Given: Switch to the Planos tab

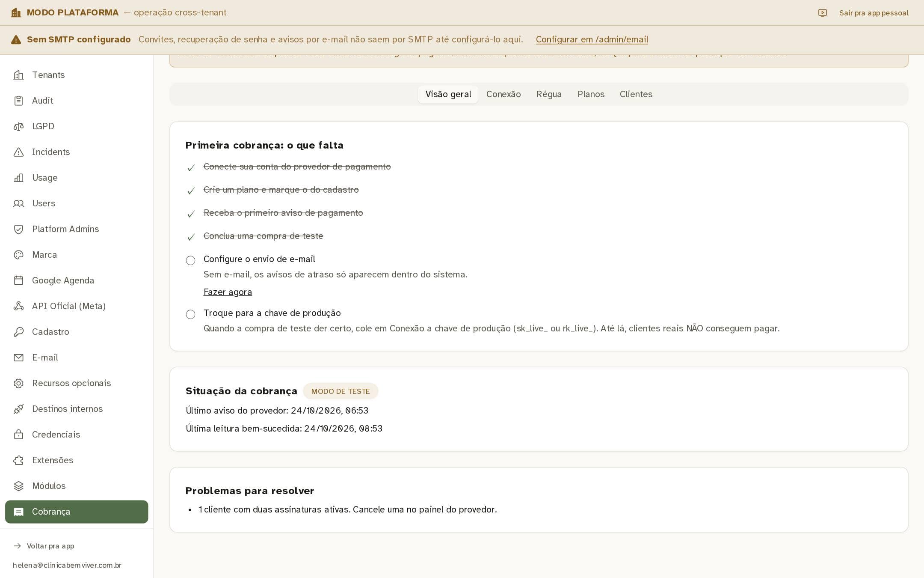Looking at the screenshot, I should point(591,94).
